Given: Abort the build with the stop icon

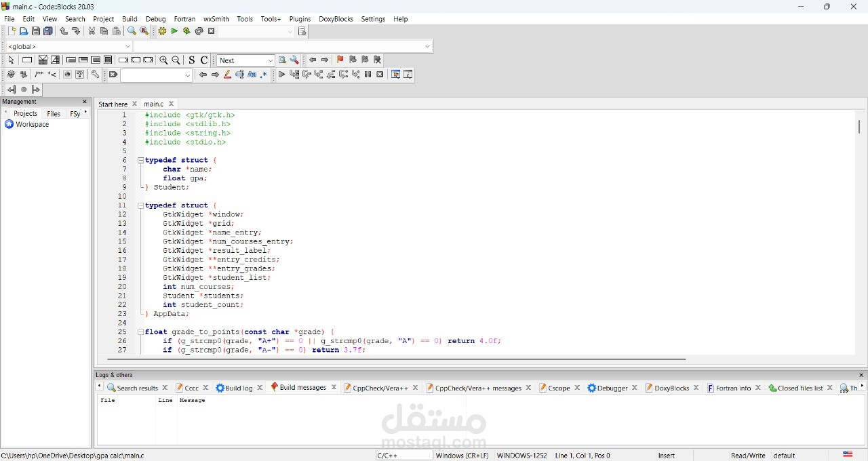Looking at the screenshot, I should coord(212,31).
